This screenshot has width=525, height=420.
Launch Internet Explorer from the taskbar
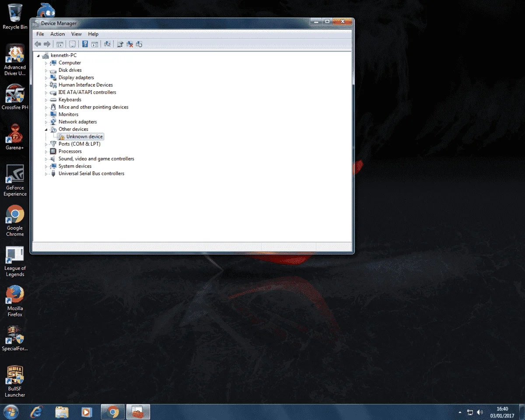coord(37,412)
